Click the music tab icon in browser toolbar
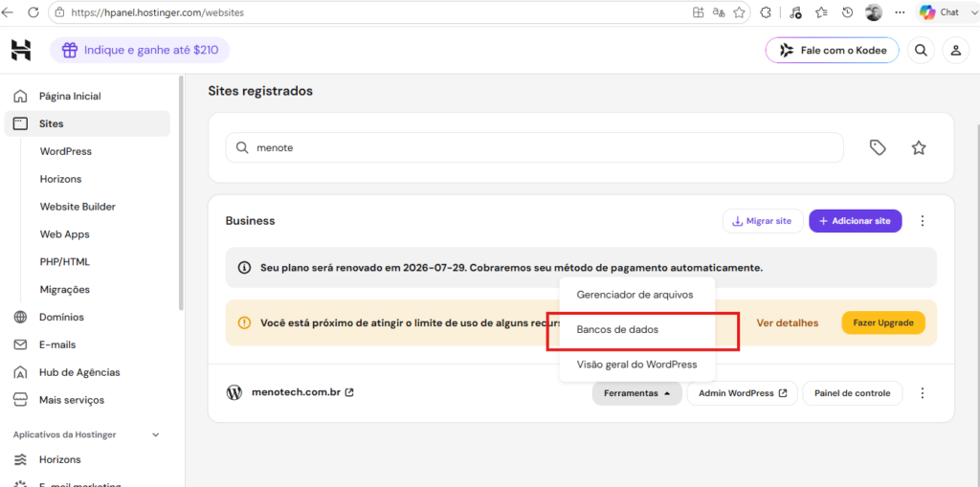This screenshot has width=980, height=487. coord(795,11)
